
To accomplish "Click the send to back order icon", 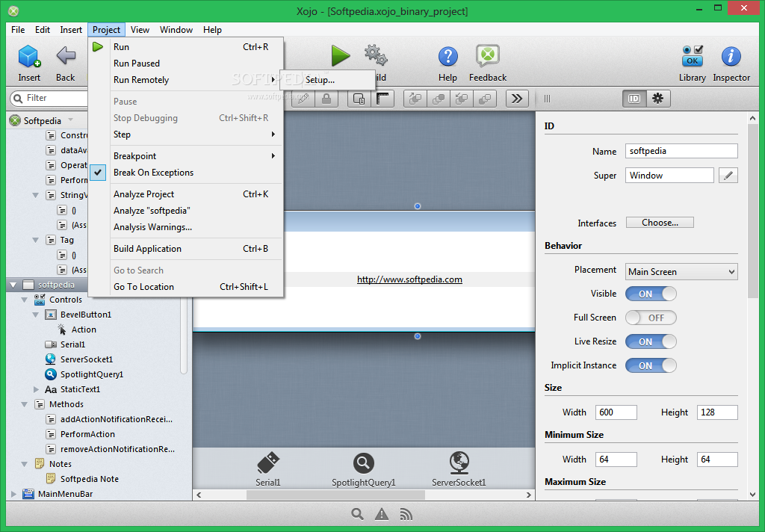I will coord(462,99).
